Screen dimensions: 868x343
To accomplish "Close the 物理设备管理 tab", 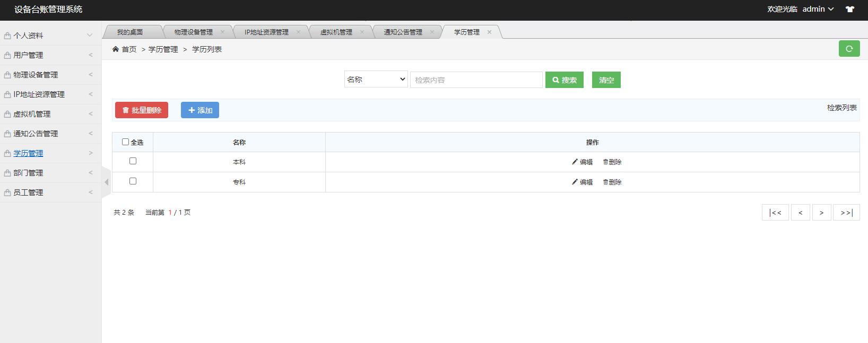I will coord(222,32).
